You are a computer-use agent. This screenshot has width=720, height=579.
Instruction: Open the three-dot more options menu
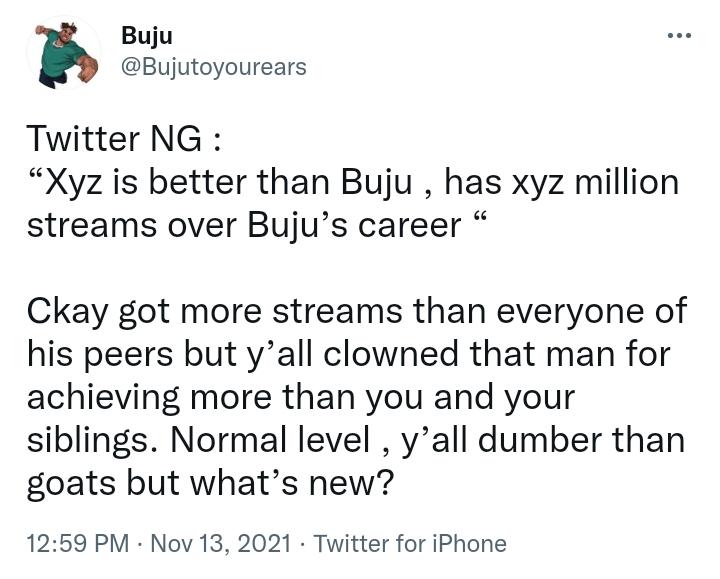(680, 35)
